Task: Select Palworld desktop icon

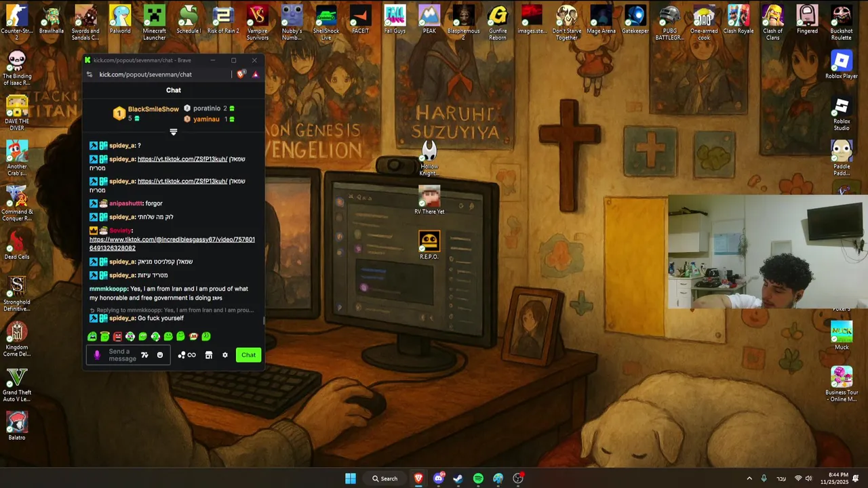Action: point(120,20)
